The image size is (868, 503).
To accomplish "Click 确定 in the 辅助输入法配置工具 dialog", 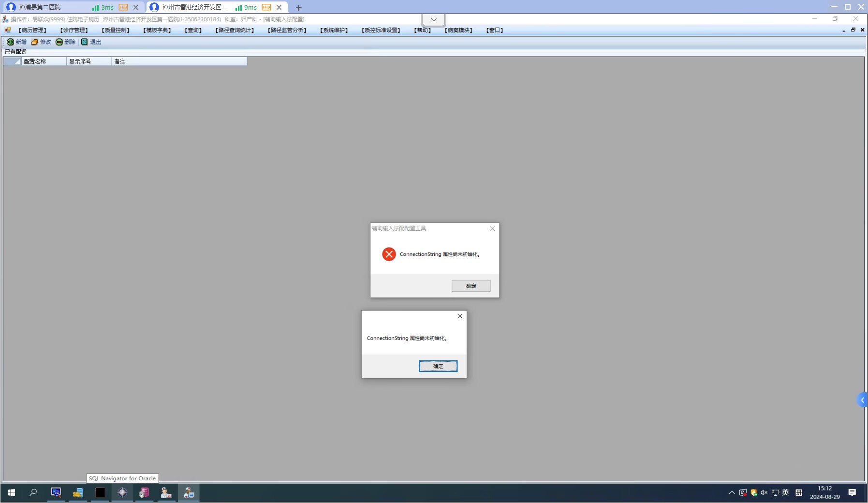I will [471, 286].
